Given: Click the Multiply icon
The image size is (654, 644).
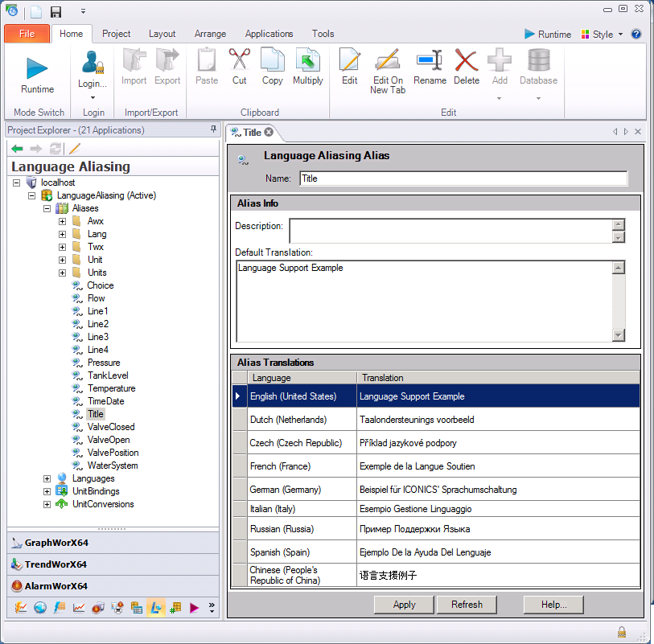Looking at the screenshot, I should pyautogui.click(x=307, y=61).
